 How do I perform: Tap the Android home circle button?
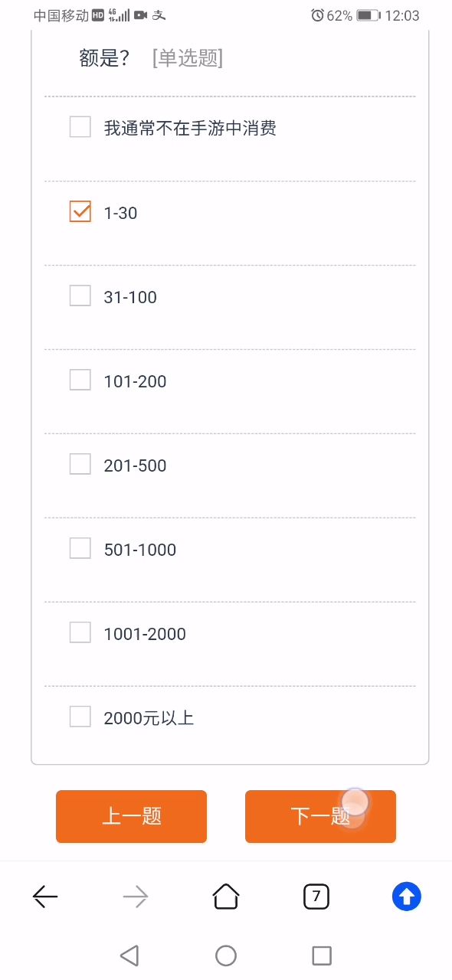click(226, 955)
